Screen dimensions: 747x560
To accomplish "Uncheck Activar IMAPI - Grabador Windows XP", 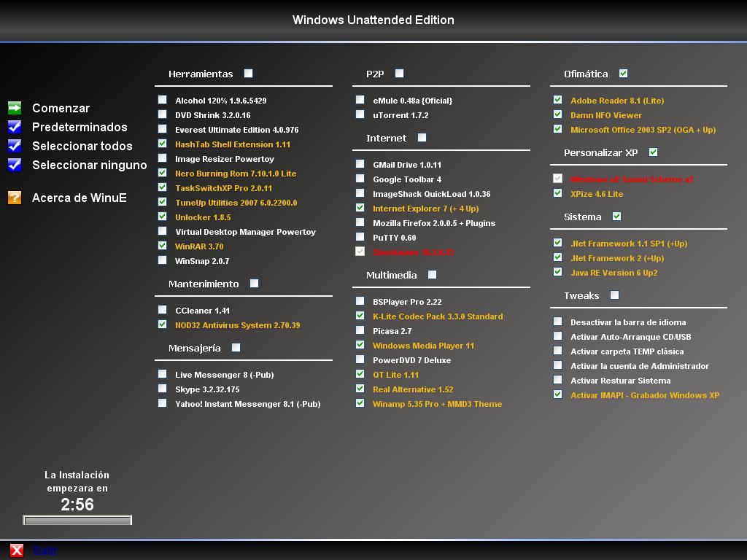I will pyautogui.click(x=559, y=394).
